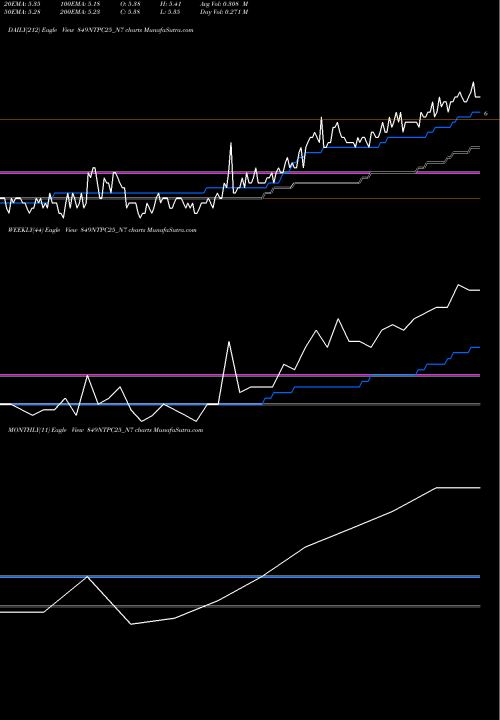Select the 200EMA value text
This screenshot has width=500, height=720.
tap(80, 12)
